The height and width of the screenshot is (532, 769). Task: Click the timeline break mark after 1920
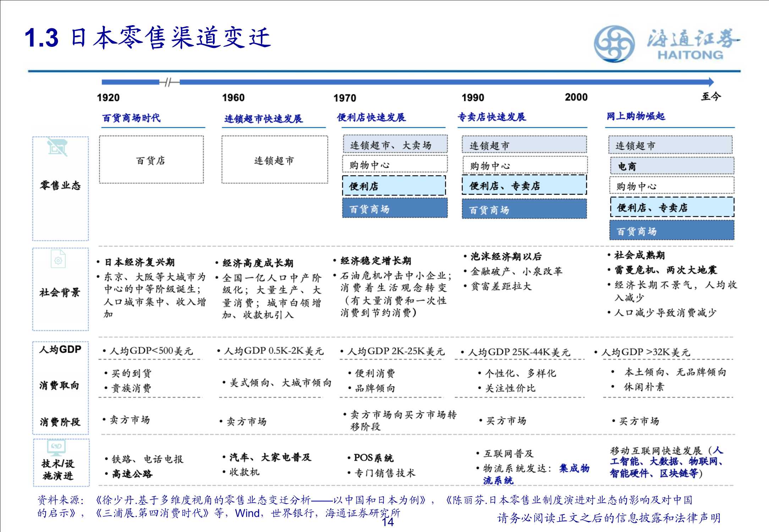(170, 82)
